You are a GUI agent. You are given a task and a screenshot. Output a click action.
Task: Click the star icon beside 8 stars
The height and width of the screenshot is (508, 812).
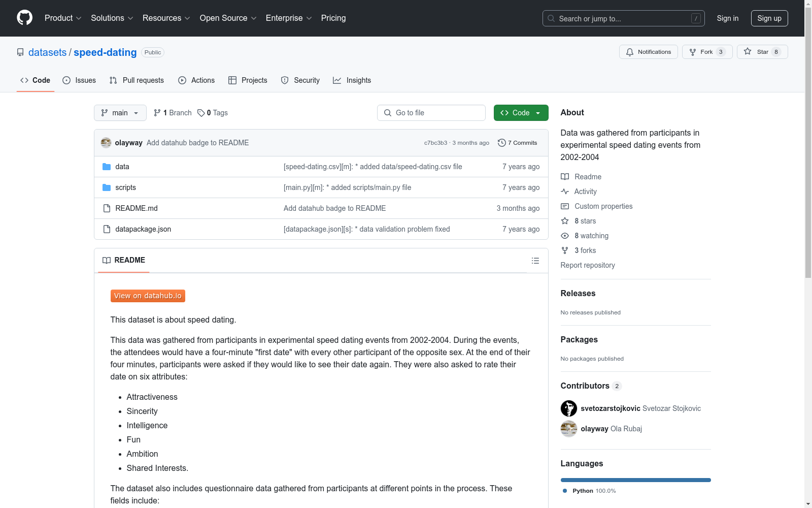pos(565,221)
